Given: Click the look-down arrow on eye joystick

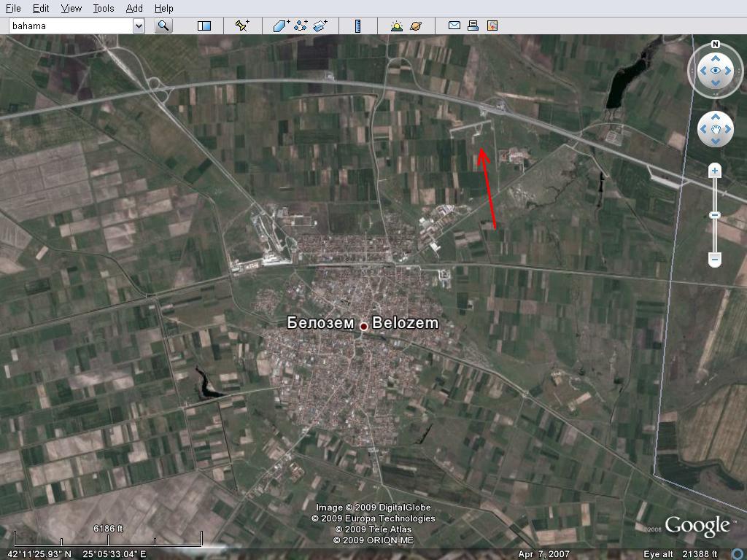Looking at the screenshot, I should tap(716, 82).
